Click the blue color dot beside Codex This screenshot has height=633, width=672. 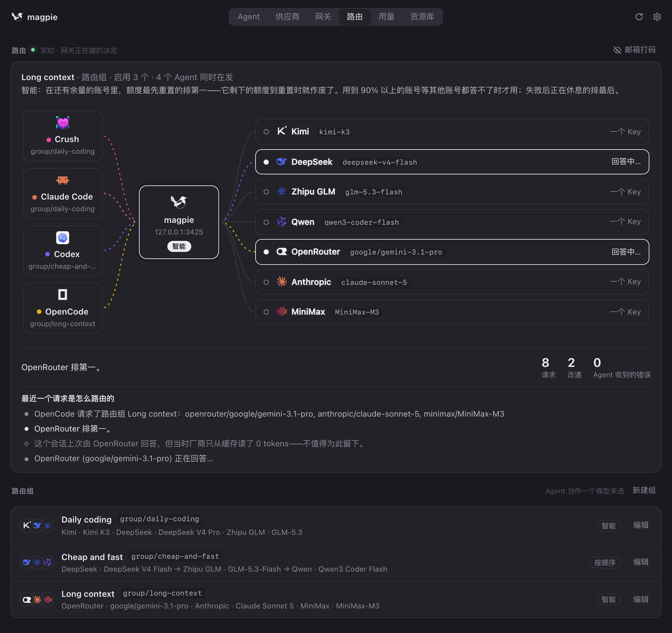tap(48, 254)
